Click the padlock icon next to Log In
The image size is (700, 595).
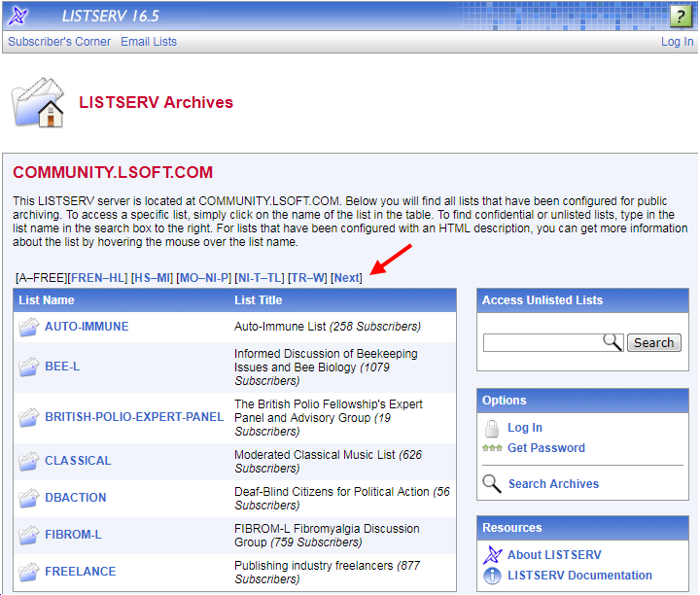coord(492,428)
